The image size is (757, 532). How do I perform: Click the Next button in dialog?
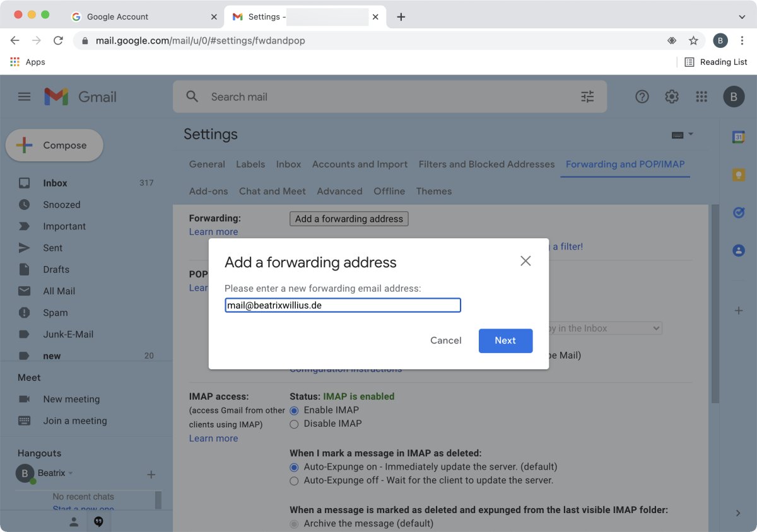pos(505,340)
